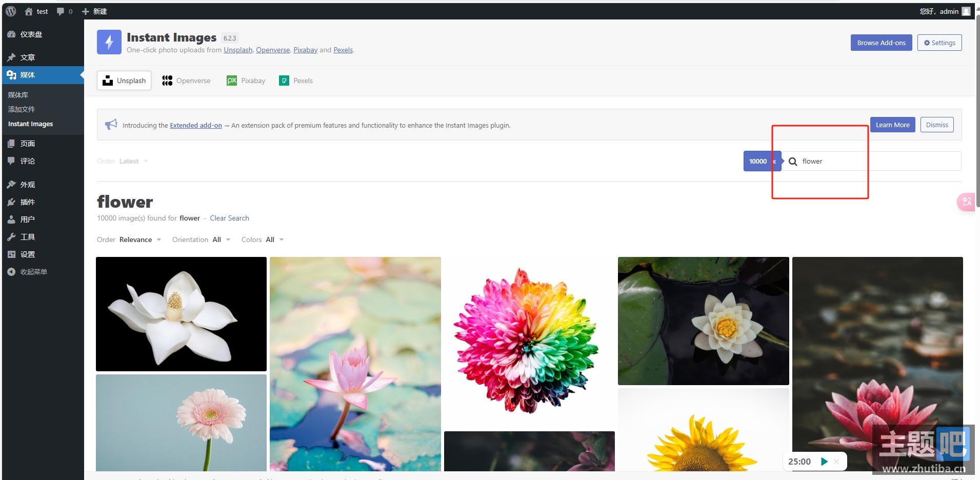Select Instant Images submenu item

click(x=31, y=124)
